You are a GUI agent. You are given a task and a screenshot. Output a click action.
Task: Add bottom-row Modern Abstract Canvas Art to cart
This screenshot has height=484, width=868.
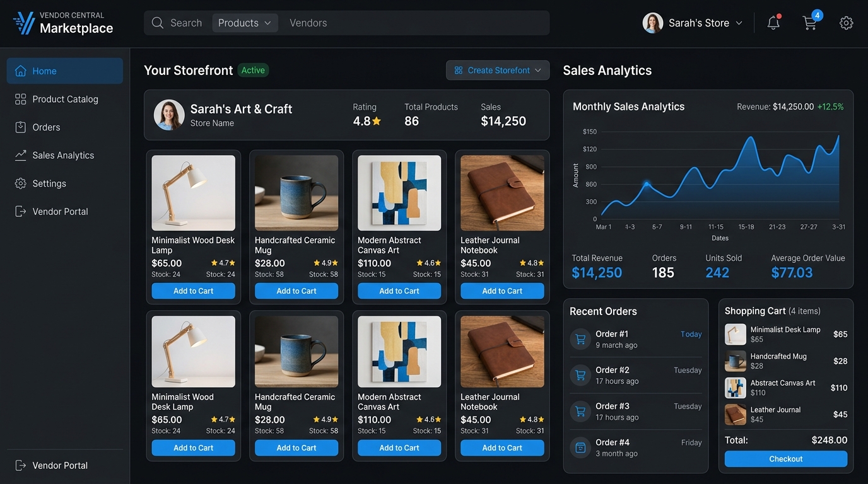click(x=399, y=447)
